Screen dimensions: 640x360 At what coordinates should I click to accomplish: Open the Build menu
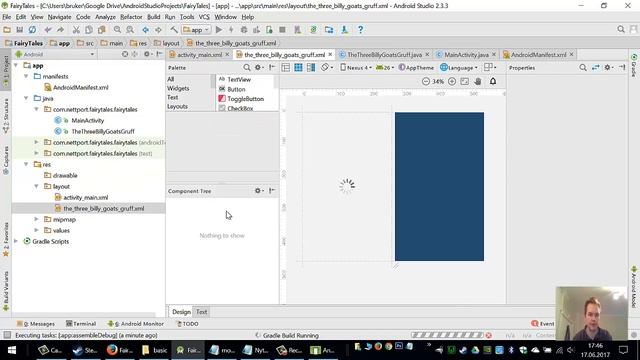tap(153, 17)
